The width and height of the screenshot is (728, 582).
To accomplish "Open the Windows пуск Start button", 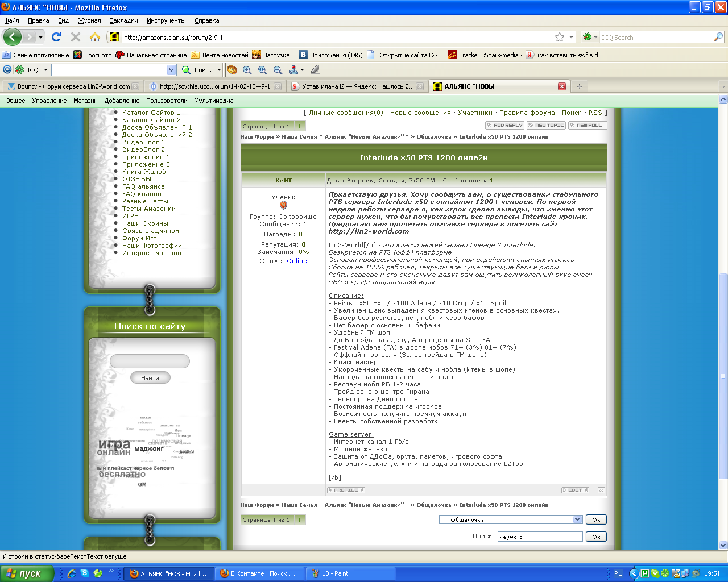I will pos(27,573).
